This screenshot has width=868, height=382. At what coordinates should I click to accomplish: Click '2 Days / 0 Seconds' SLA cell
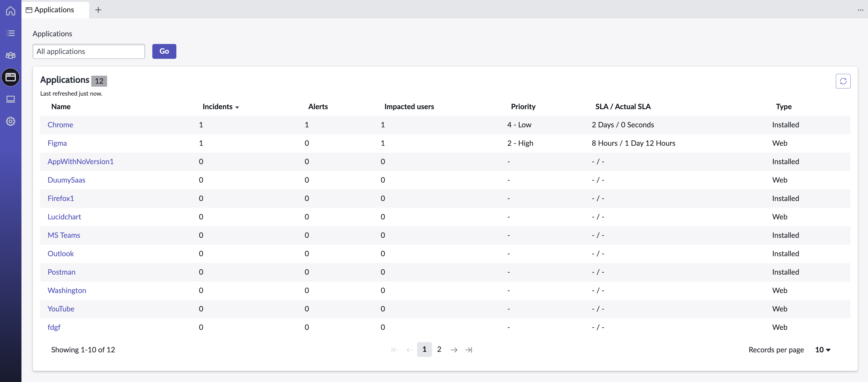tap(623, 125)
